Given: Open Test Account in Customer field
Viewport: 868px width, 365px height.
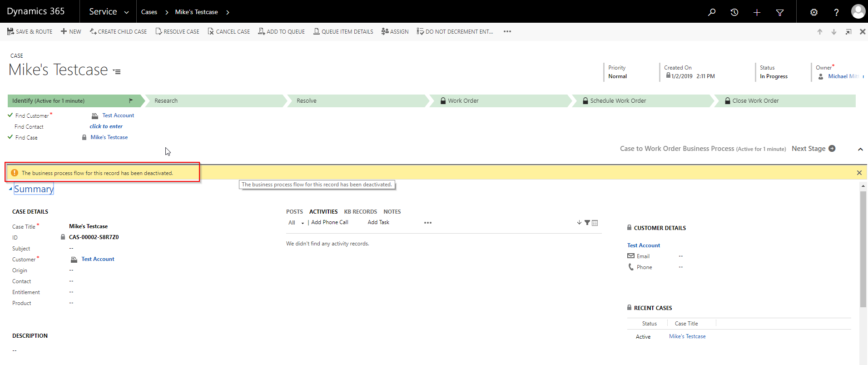Looking at the screenshot, I should click(98, 259).
